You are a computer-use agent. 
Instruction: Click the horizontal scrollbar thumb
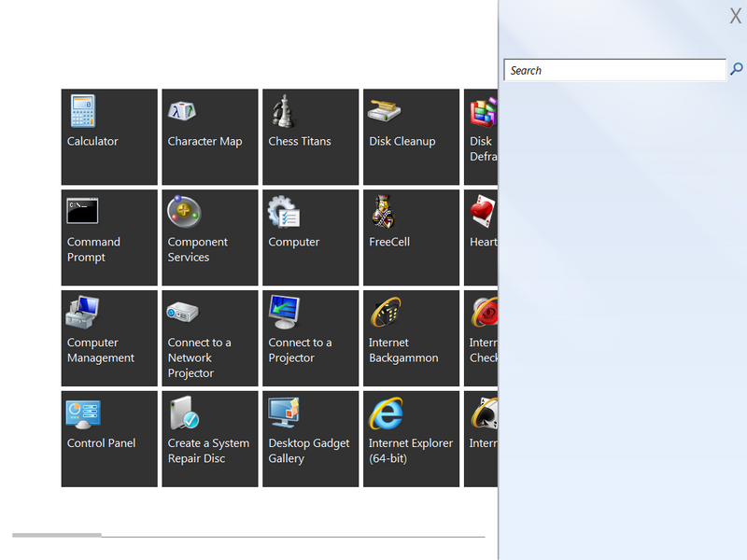point(56,536)
